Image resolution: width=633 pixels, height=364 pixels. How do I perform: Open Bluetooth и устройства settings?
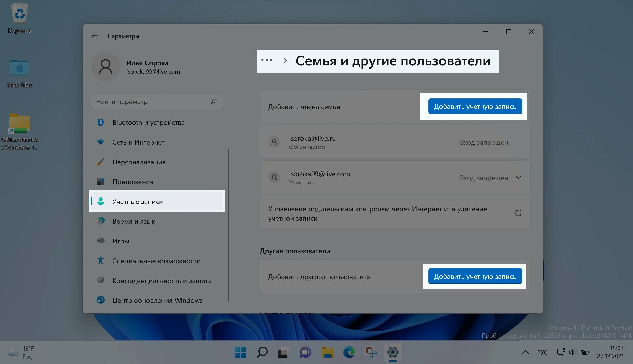[157, 122]
